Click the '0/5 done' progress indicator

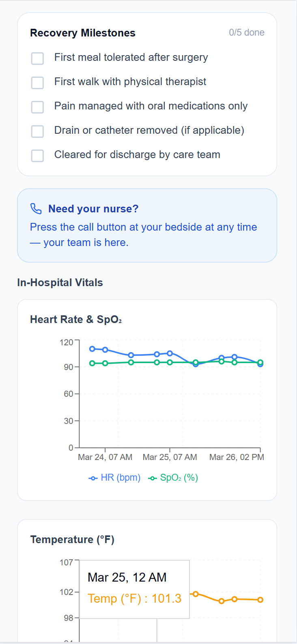point(246,32)
